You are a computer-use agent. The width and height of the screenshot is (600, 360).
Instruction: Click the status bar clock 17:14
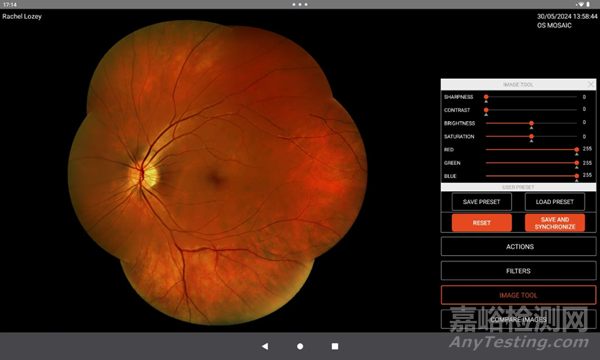pyautogui.click(x=10, y=5)
